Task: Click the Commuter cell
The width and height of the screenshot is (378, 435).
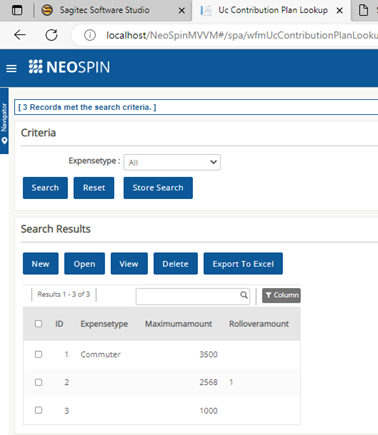Action: tap(100, 354)
